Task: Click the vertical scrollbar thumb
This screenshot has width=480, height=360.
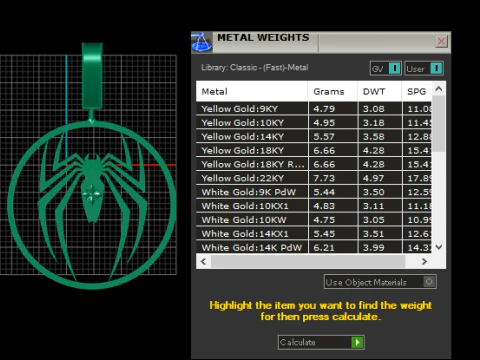Action: click(439, 124)
